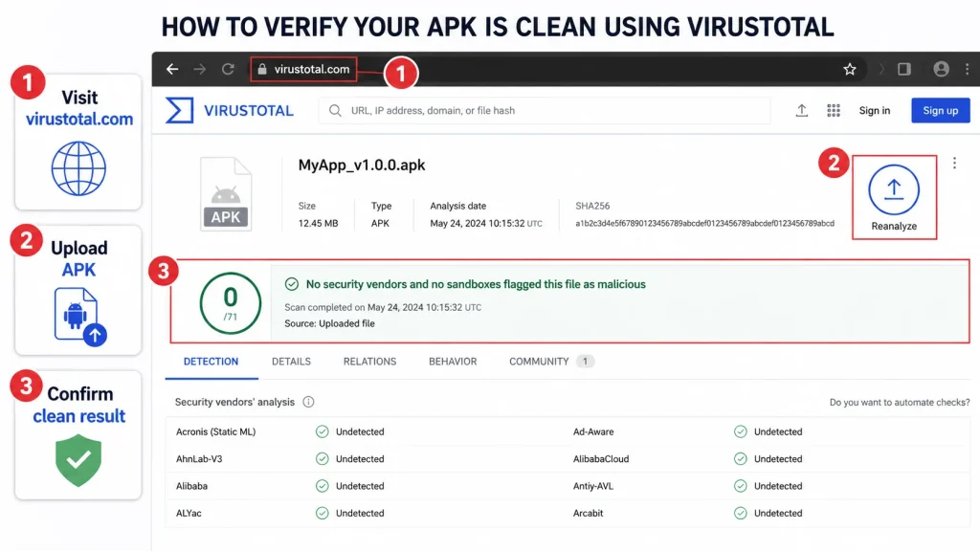Click the analysis date May 24, 2024 10:15:32
980x551 pixels.
[x=478, y=223]
